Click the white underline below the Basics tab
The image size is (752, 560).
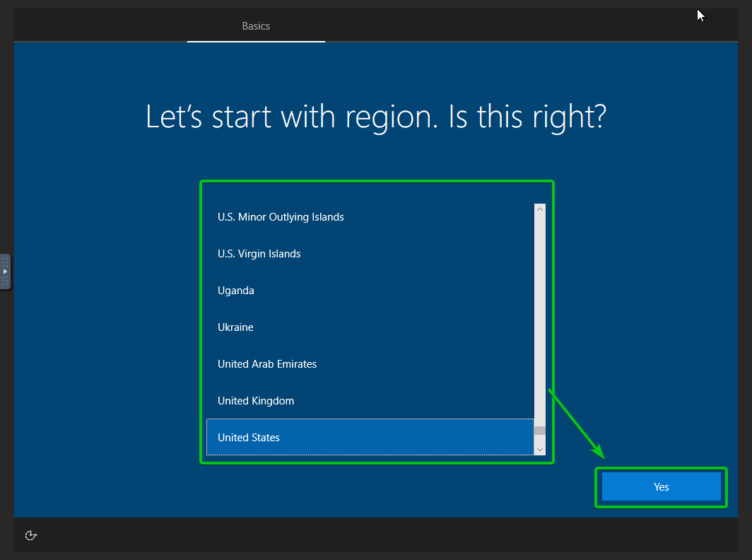point(256,41)
